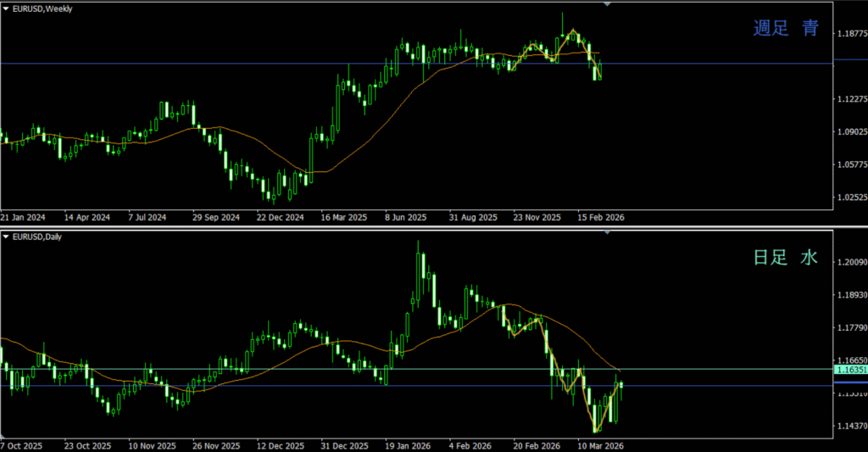Screen dimensions: 868x452
Task: Open the dropdown arrow beside EURUSD,Daily
Action: [x=7, y=237]
